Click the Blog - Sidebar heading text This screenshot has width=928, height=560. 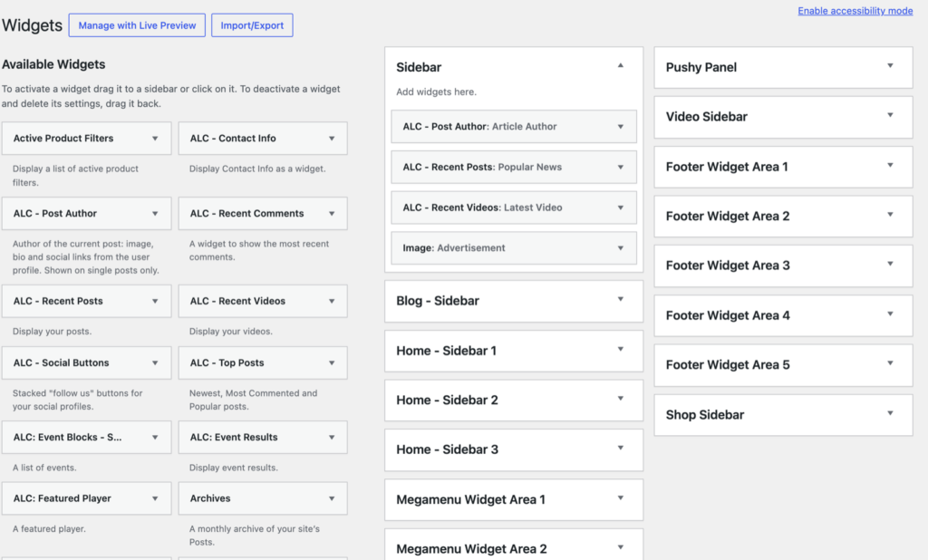pyautogui.click(x=438, y=301)
